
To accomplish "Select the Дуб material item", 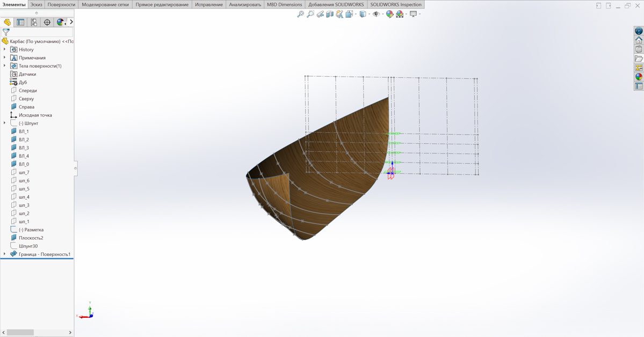I will coord(23,82).
